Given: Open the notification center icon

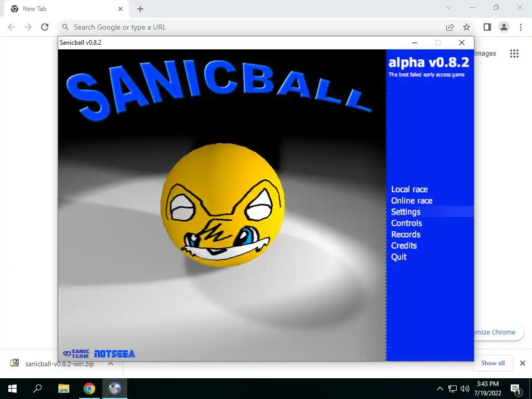Looking at the screenshot, I should click(x=515, y=389).
